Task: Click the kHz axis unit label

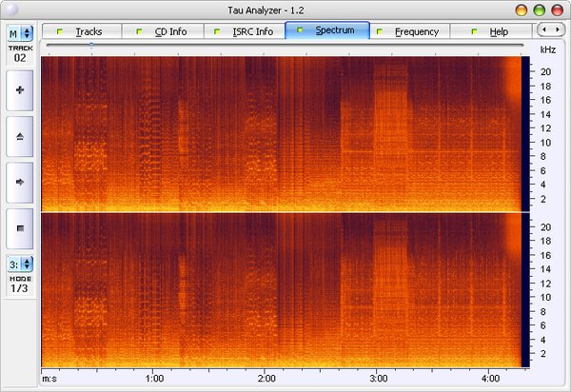Action: click(548, 49)
